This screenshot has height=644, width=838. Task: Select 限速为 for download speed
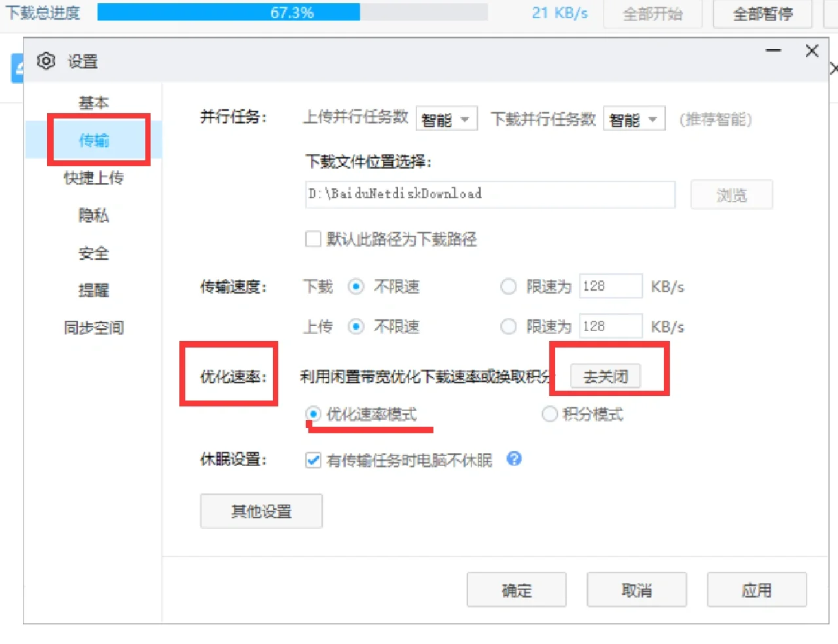click(x=509, y=286)
